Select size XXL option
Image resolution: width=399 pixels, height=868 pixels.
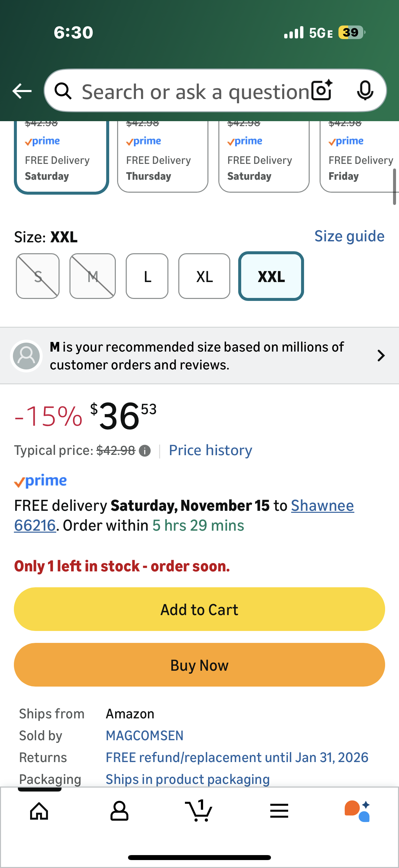tap(271, 276)
